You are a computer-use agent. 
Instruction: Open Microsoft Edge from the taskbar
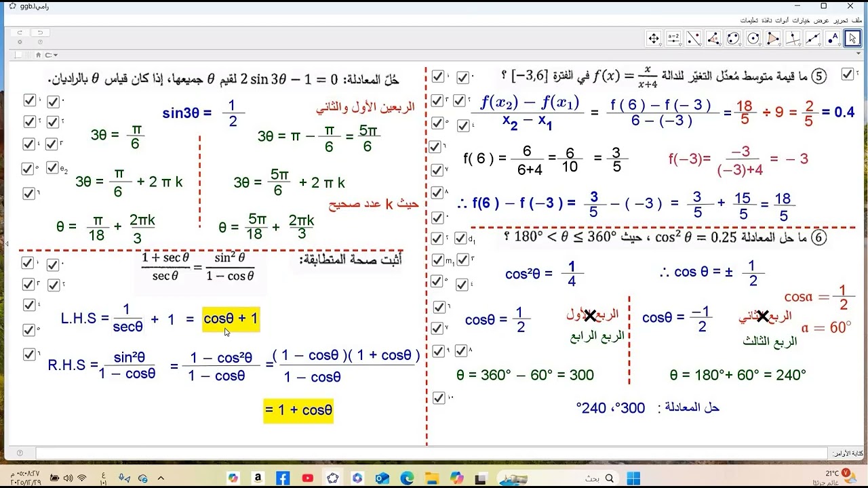pos(407,478)
